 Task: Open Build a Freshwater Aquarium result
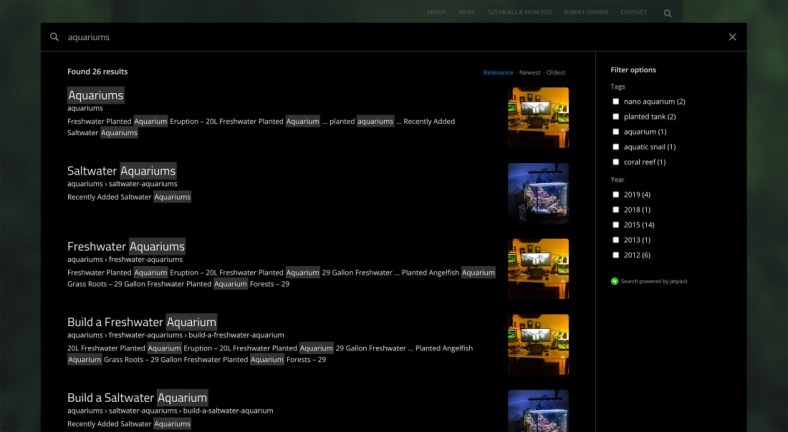[142, 322]
